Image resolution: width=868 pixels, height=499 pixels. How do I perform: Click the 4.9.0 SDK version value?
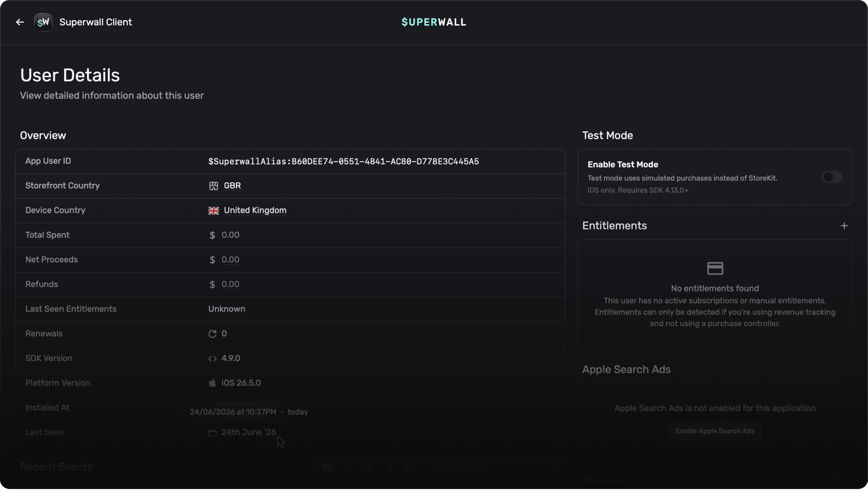click(231, 359)
